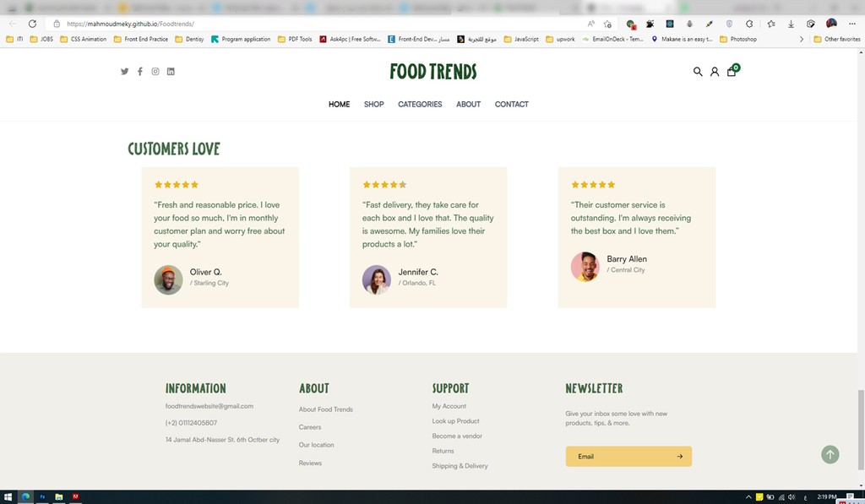The image size is (865, 504).
Task: Open Shipping & Delivery footer link
Action: 460,465
